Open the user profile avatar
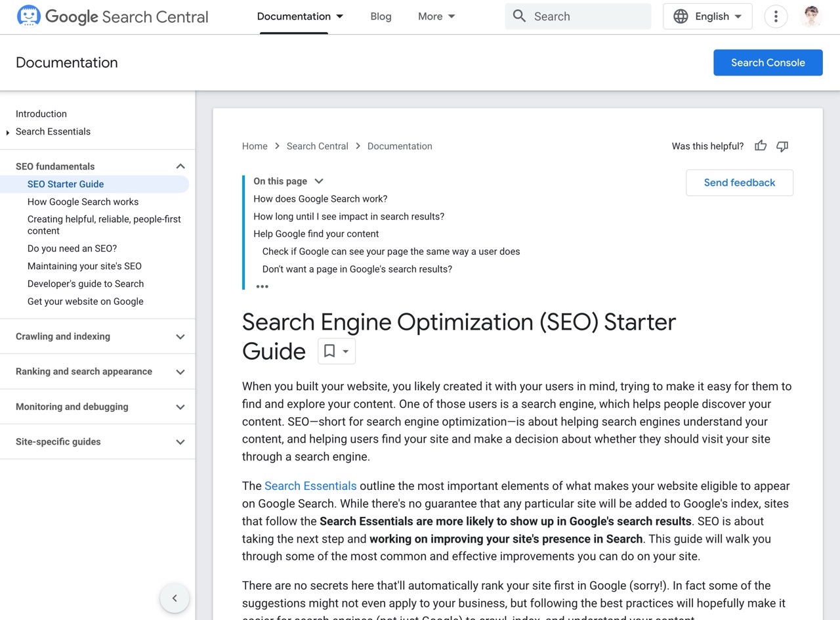 pyautogui.click(x=812, y=16)
